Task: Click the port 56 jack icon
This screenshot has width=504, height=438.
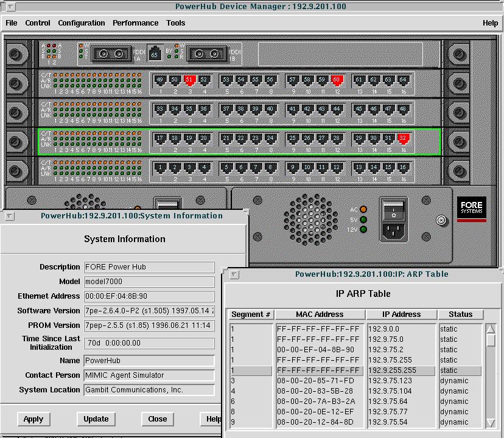Action: (270, 80)
